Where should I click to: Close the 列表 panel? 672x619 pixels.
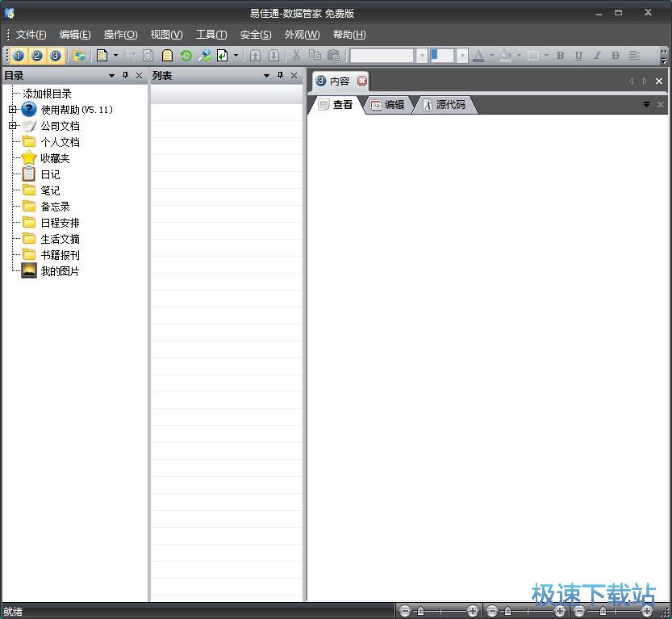[x=294, y=76]
